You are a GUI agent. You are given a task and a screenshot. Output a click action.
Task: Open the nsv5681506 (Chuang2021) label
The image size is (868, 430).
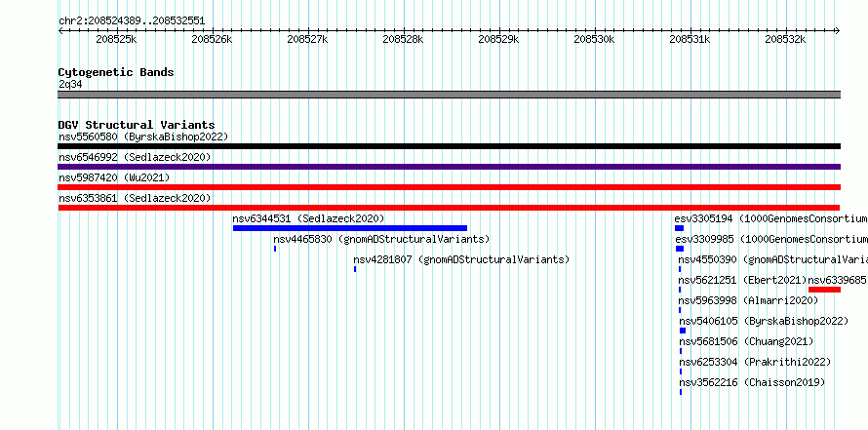(746, 341)
